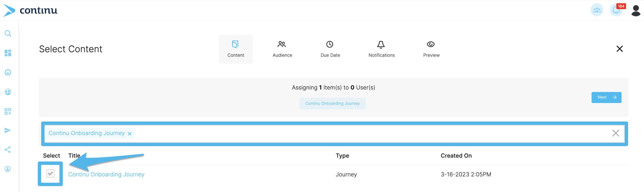Open the group people icon in header
This screenshot has height=192, width=644.
pyautogui.click(x=596, y=10)
